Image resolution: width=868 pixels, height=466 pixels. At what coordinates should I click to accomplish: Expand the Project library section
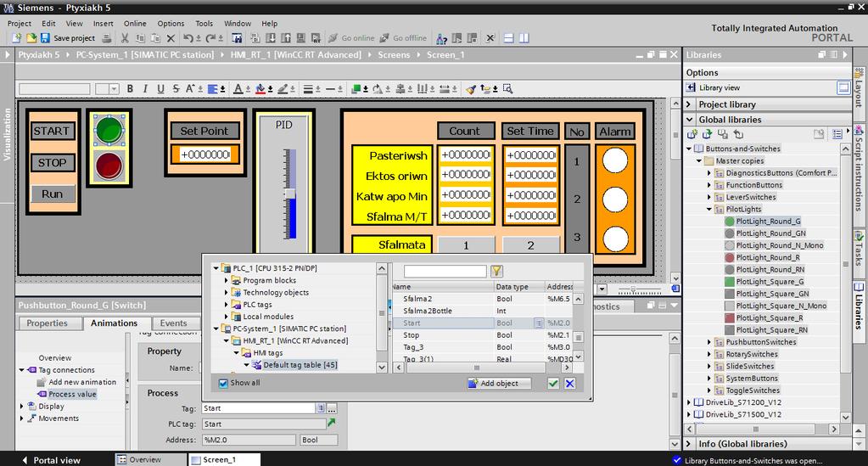pos(689,104)
